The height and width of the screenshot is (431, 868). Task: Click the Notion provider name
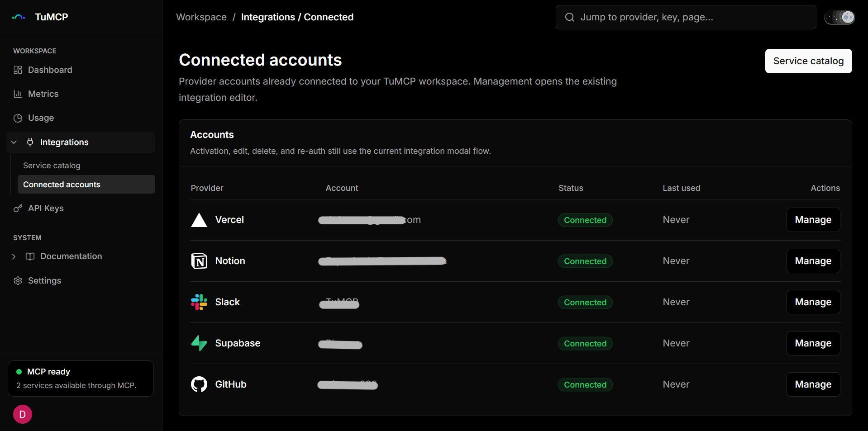230,261
